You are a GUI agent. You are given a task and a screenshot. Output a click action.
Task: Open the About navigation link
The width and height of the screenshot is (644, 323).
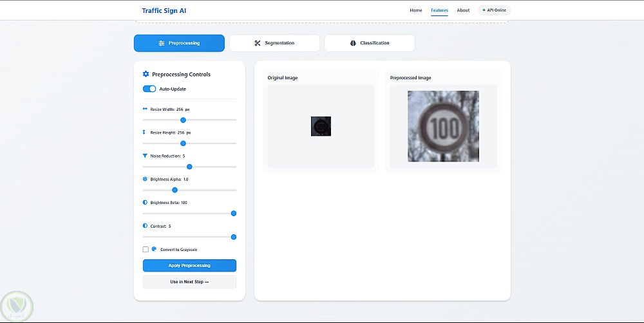pyautogui.click(x=463, y=10)
